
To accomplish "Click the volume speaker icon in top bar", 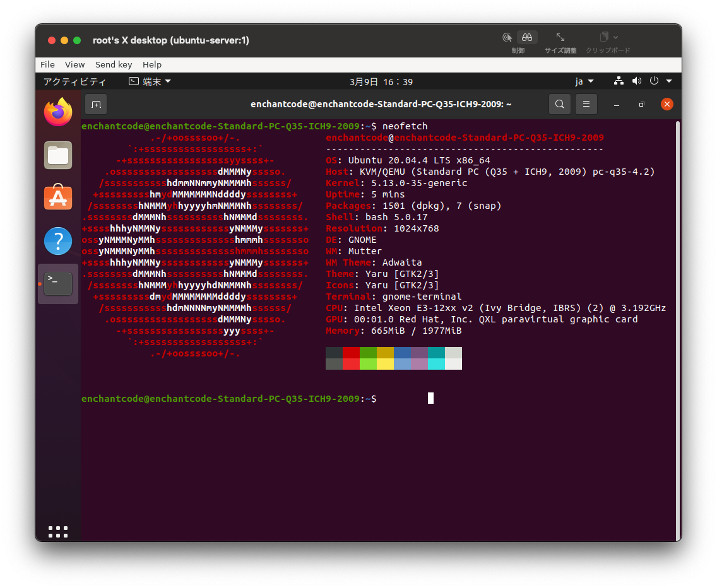I will (636, 81).
